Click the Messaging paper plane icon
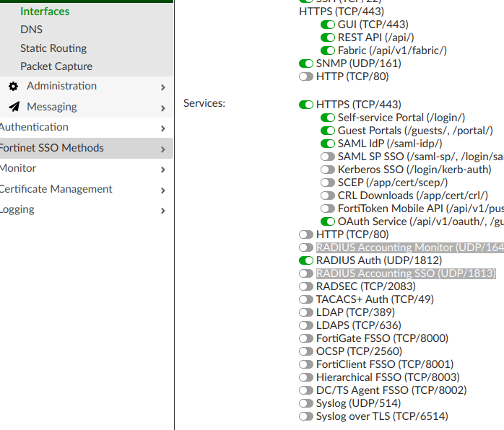 point(14,107)
